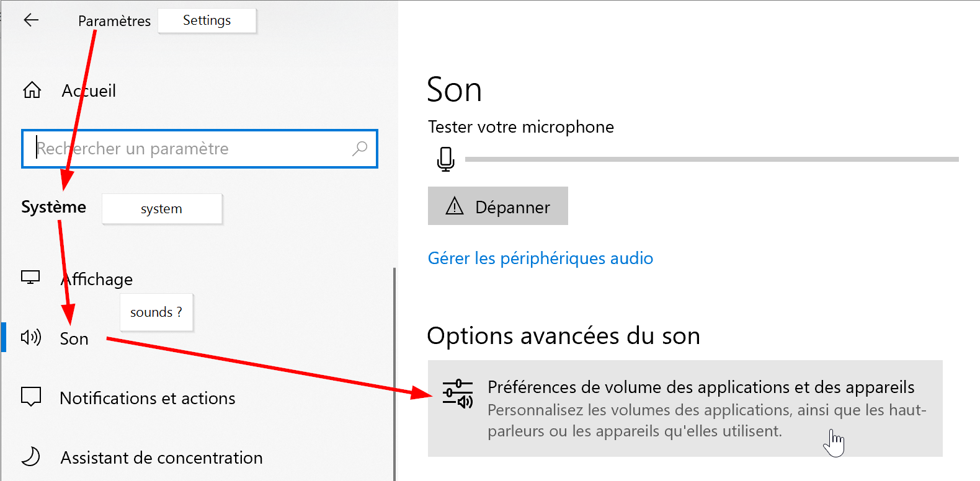This screenshot has width=980, height=481.
Task: Click the speaker icon next to Son
Action: coord(31,338)
